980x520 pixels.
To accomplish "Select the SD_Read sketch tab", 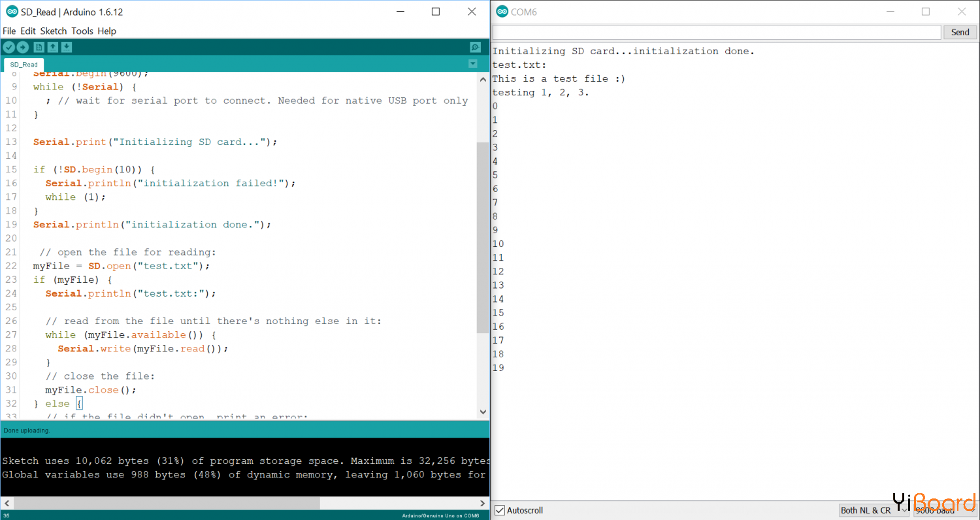I will (24, 65).
